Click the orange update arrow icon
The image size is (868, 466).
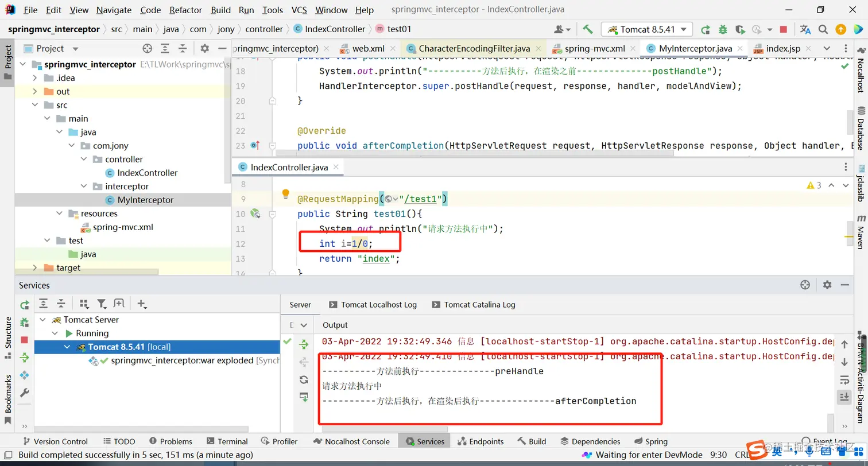(840, 29)
